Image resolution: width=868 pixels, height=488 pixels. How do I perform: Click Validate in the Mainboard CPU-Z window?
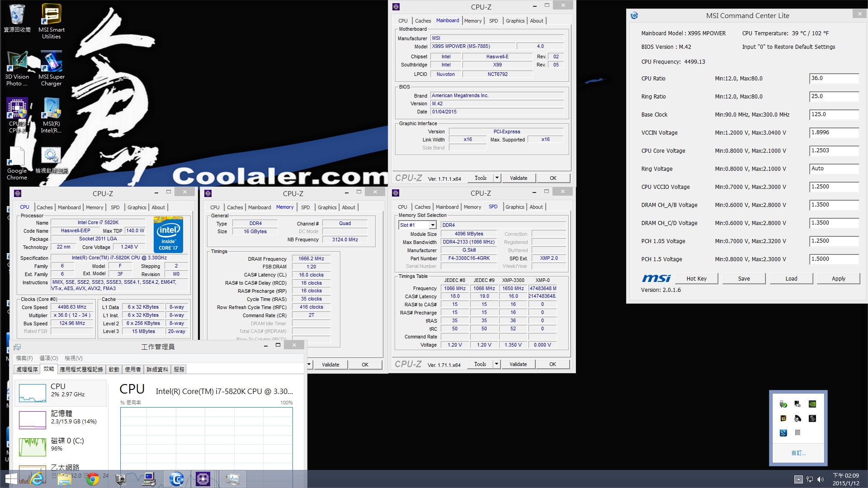tap(519, 178)
